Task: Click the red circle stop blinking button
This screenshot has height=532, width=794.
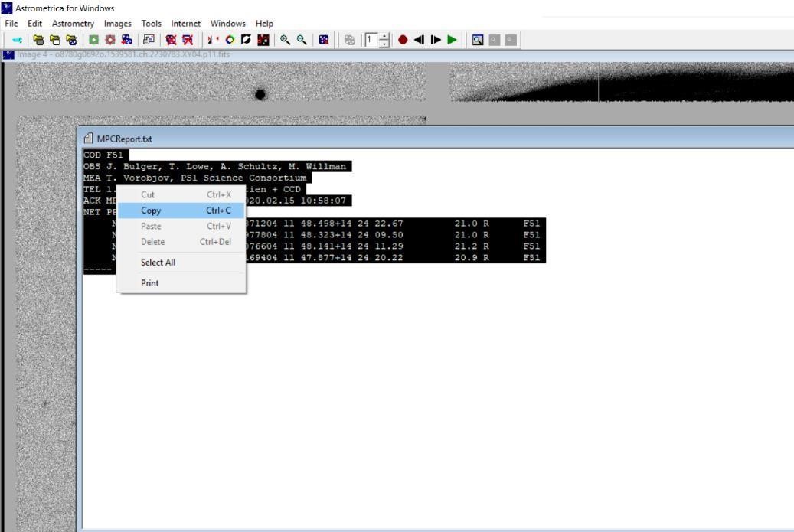Action: (403, 40)
